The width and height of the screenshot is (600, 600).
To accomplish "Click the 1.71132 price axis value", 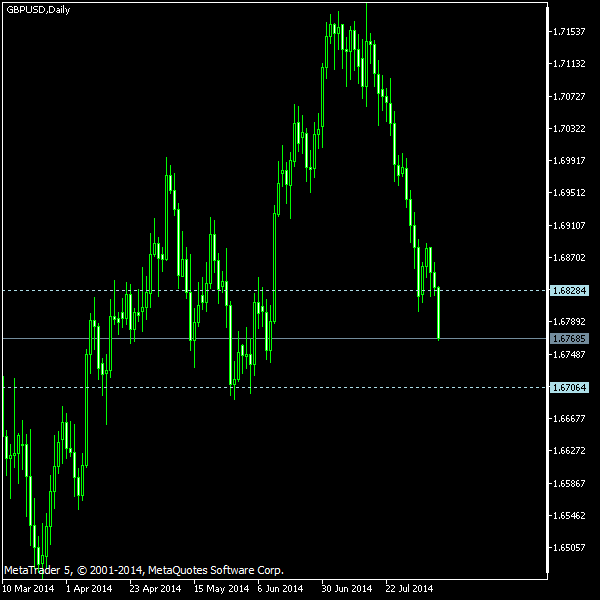I will click(569, 64).
